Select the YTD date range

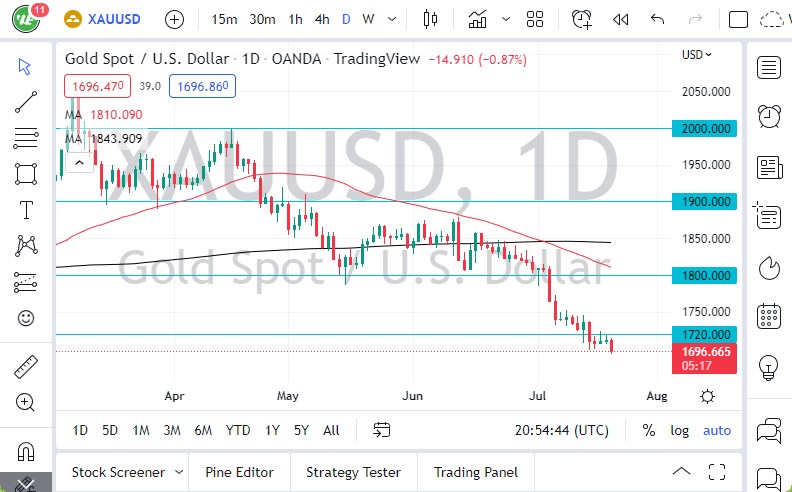pos(238,430)
